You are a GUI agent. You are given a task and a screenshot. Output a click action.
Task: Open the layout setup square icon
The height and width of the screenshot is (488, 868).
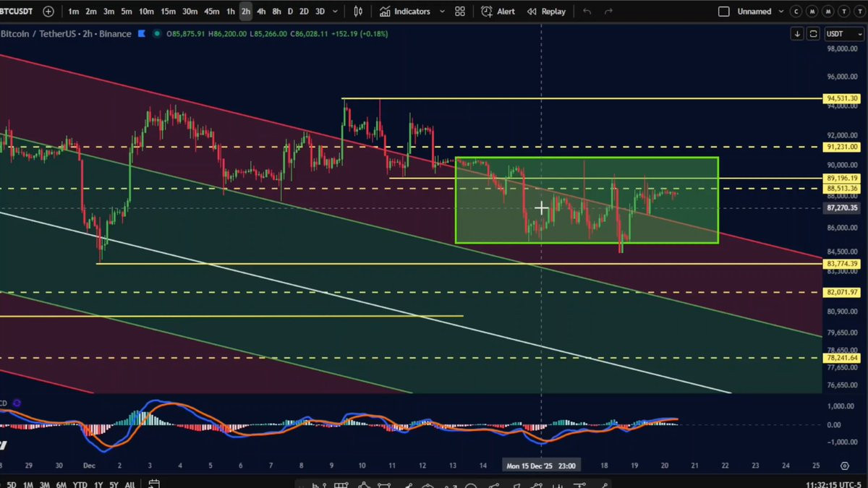coord(723,12)
